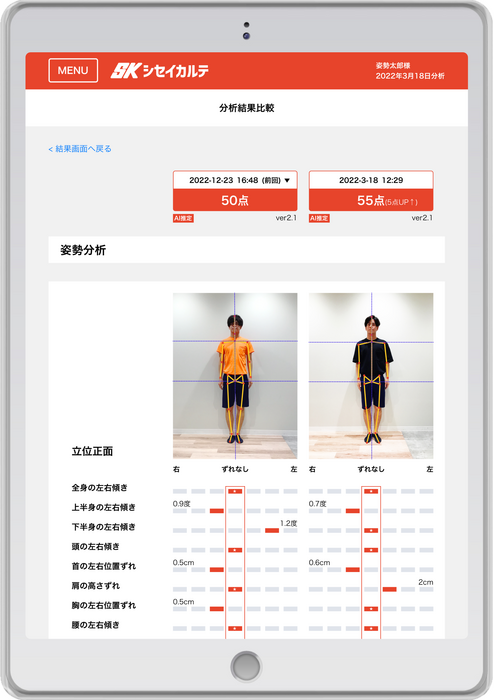Viewport: 494px width, 700px height.
Task: Click the 全身の左右傾き center marker on left
Action: 235,491
